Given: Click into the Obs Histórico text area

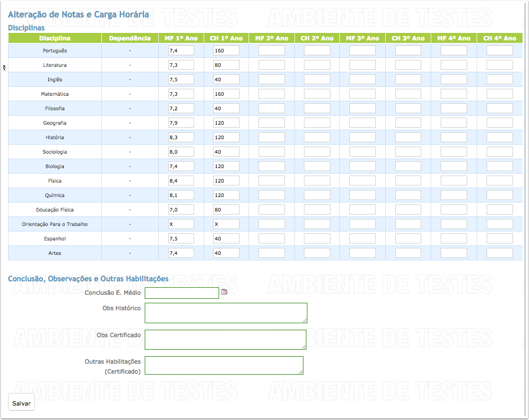Looking at the screenshot, I should click(226, 313).
